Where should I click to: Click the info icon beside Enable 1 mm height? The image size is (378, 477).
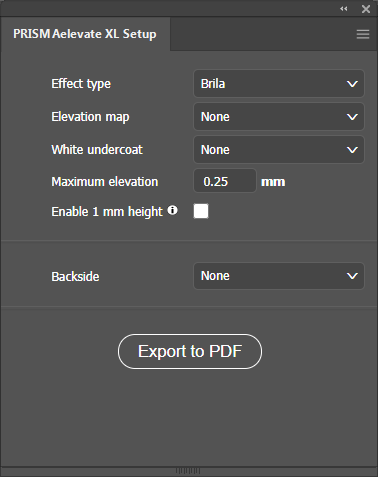[x=172, y=210]
